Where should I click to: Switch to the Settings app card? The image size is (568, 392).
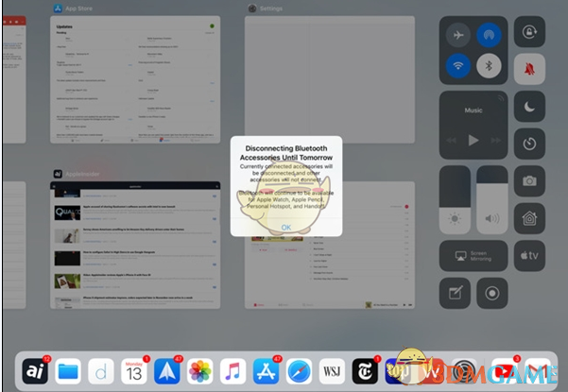[330, 79]
